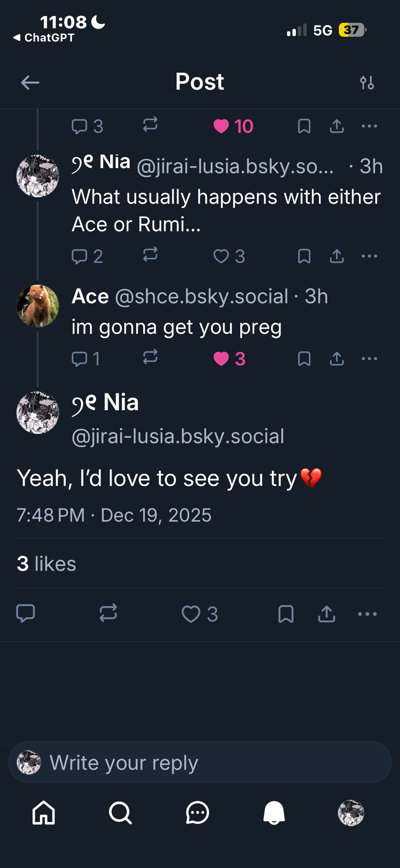400x868 pixels.
Task: Open more options on main Nia post
Action: point(367,614)
